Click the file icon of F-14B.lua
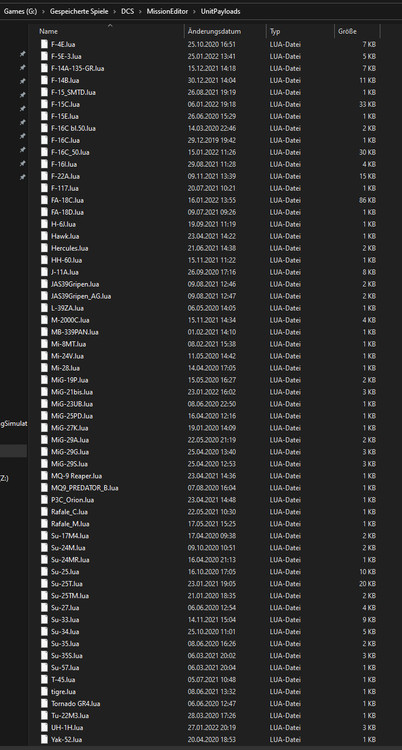Image resolution: width=402 pixels, height=750 pixels. [x=45, y=80]
